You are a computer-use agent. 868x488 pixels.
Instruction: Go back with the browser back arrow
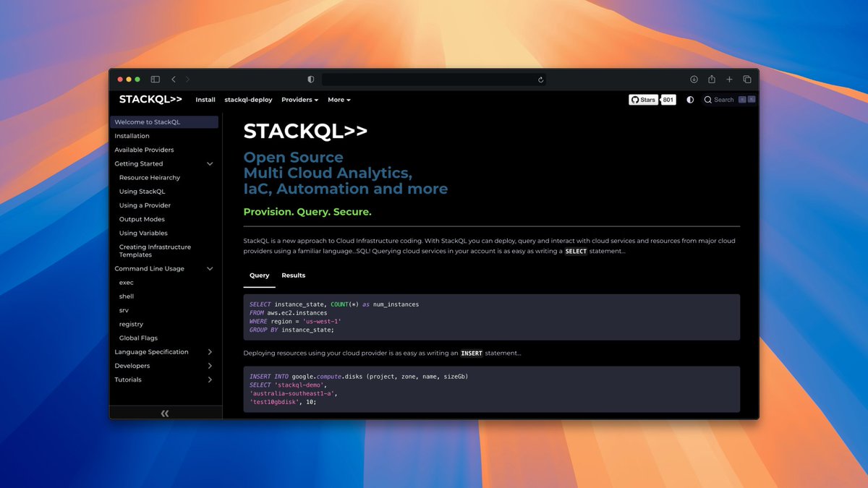pos(174,80)
